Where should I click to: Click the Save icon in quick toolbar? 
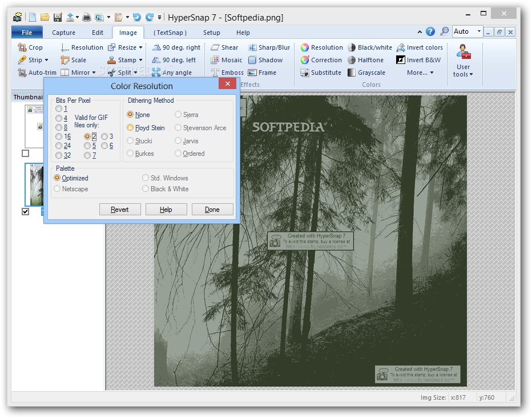click(58, 17)
